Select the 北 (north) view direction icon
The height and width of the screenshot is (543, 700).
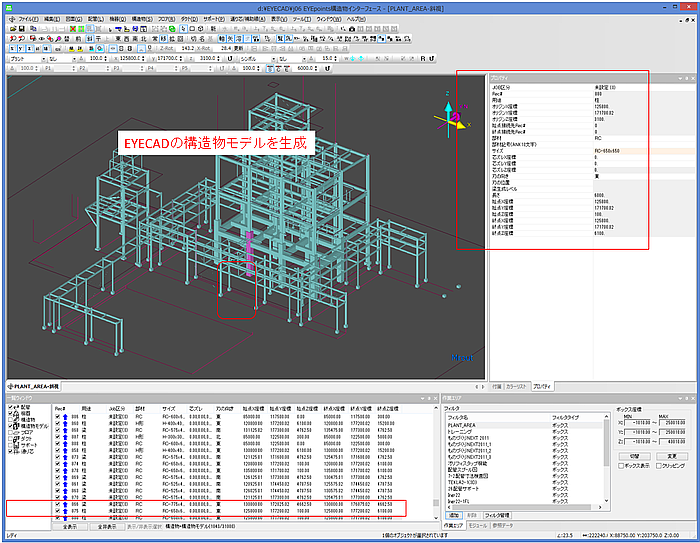(x=143, y=39)
